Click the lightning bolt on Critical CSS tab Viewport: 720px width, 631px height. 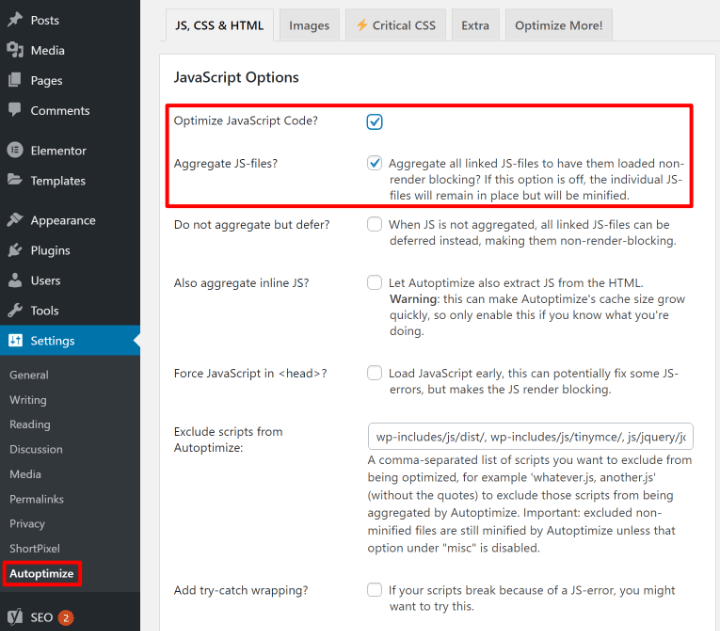tap(362, 25)
